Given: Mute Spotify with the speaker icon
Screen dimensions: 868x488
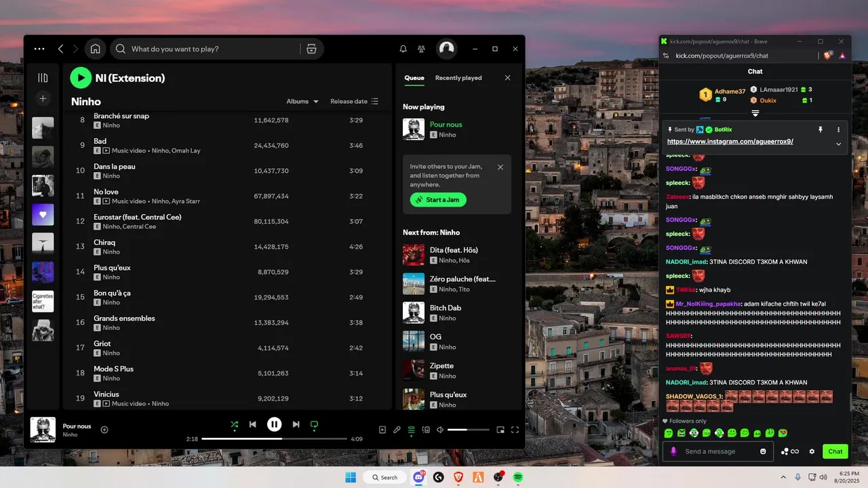Looking at the screenshot, I should (x=440, y=430).
